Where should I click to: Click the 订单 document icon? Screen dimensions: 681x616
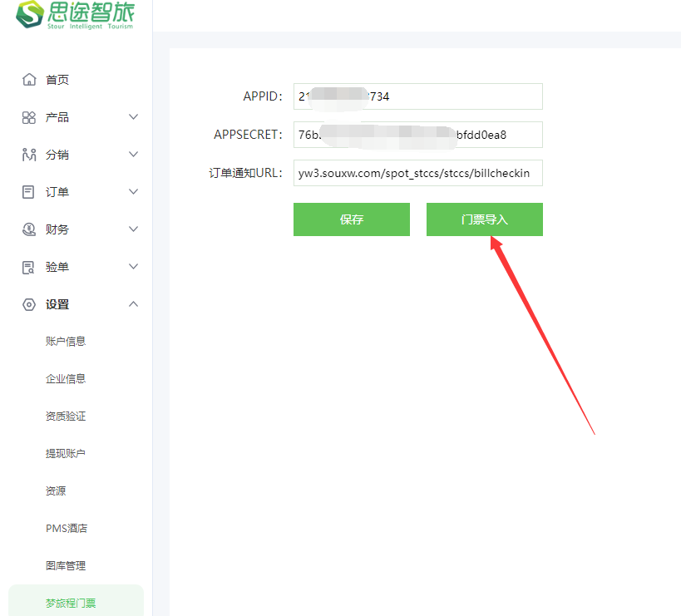[x=29, y=192]
